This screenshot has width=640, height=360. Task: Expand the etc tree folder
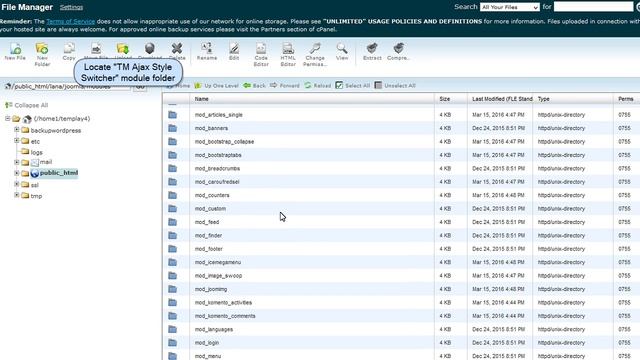click(x=17, y=141)
